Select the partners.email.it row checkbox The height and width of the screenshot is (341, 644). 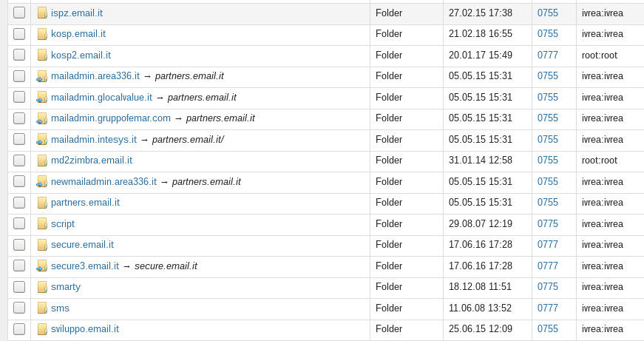coord(19,203)
